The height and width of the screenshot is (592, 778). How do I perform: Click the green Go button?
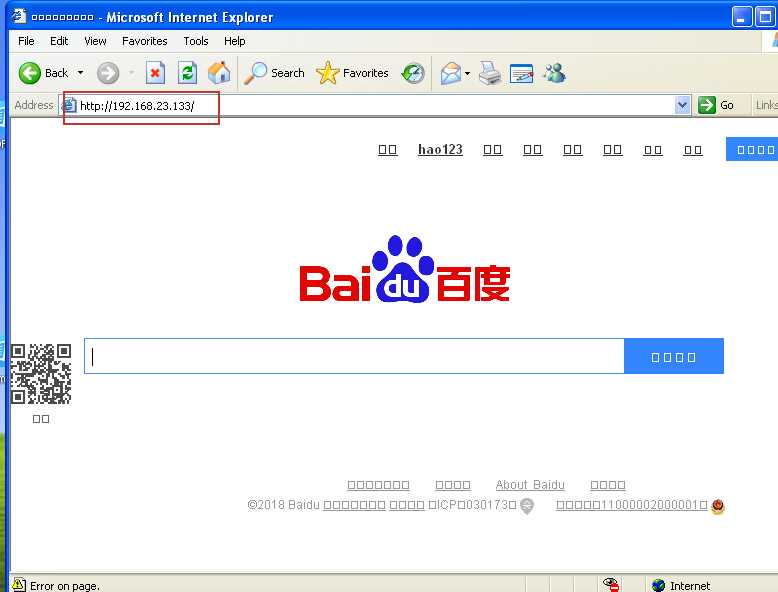click(x=715, y=105)
